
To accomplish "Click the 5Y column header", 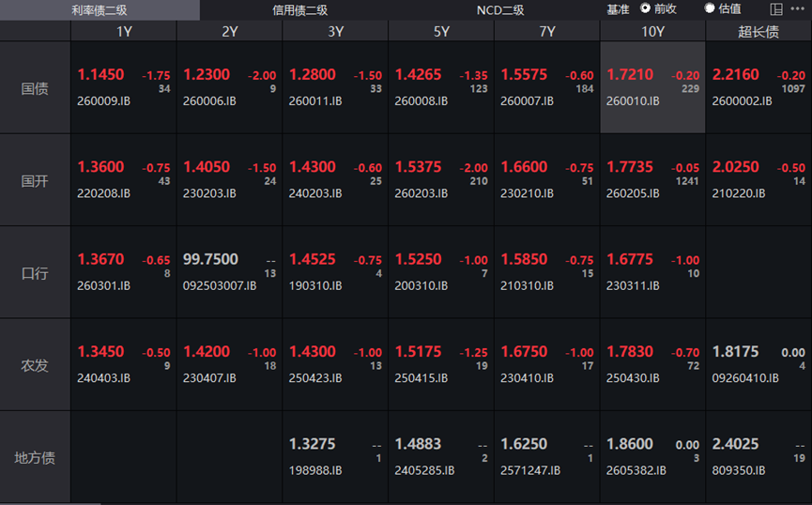I will (441, 31).
